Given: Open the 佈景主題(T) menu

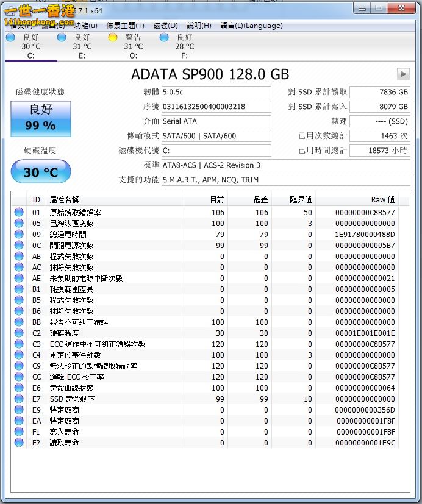Looking at the screenshot, I should [125, 26].
